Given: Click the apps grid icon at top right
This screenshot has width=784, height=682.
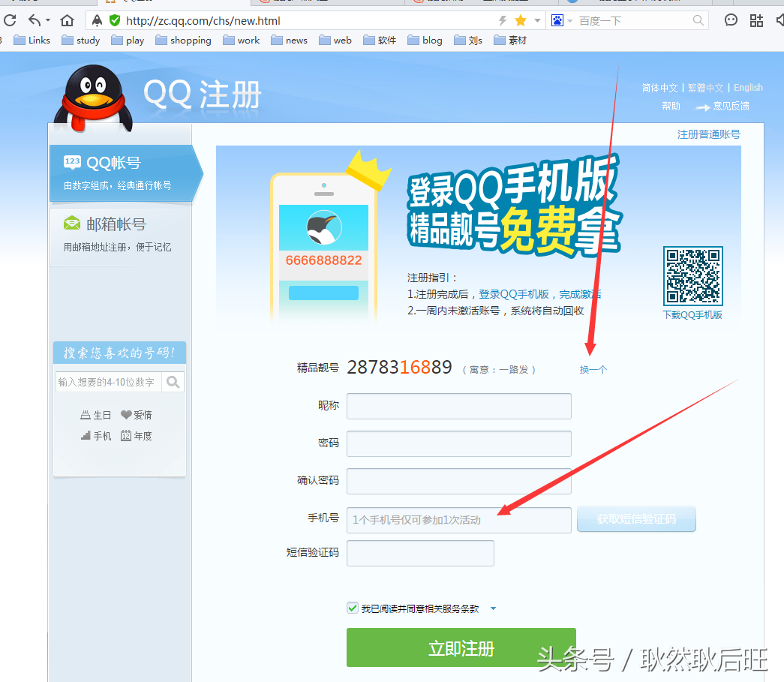Looking at the screenshot, I should click(x=756, y=20).
